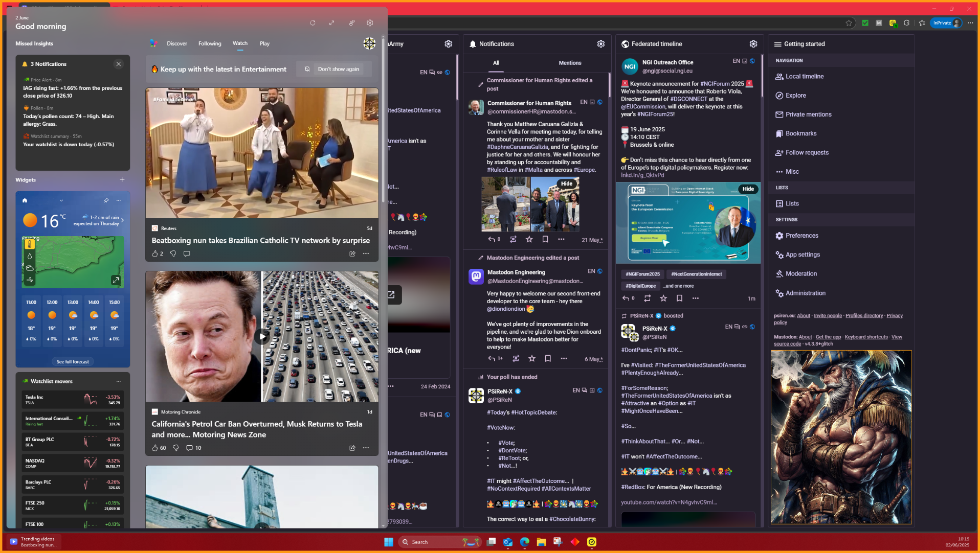Open Windows Start menu
980x553 pixels.
(389, 542)
